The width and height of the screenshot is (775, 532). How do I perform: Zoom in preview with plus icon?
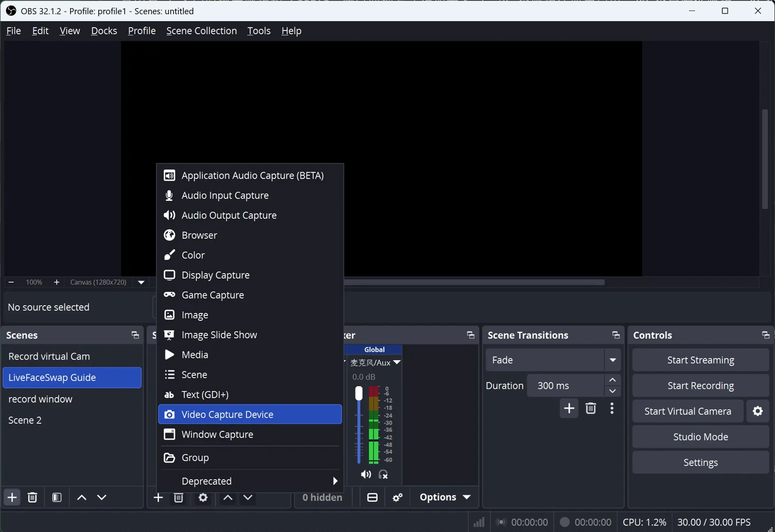coord(57,282)
